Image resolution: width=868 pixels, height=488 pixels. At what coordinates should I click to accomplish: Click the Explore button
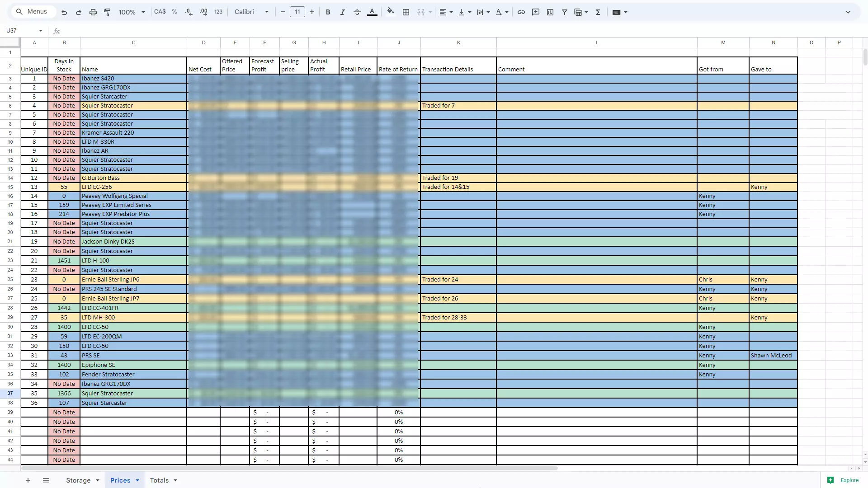point(844,480)
